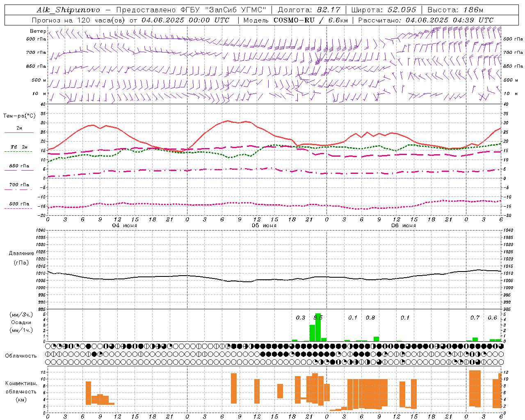Click the Осадки precipitation label

[x=21, y=322]
